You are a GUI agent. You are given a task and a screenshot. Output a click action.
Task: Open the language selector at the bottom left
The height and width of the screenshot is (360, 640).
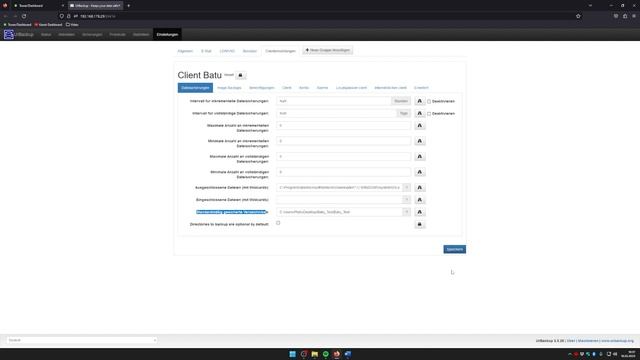[x=82, y=340]
